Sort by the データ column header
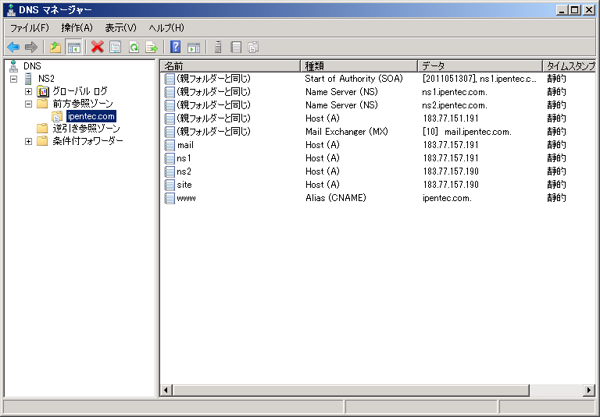The height and width of the screenshot is (417, 600). point(480,66)
